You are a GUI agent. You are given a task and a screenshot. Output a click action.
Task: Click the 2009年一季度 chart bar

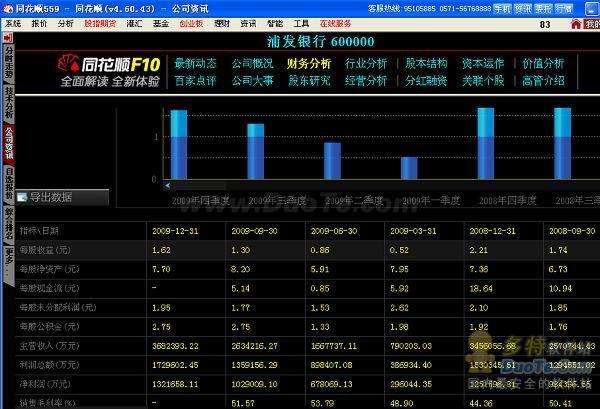click(409, 168)
